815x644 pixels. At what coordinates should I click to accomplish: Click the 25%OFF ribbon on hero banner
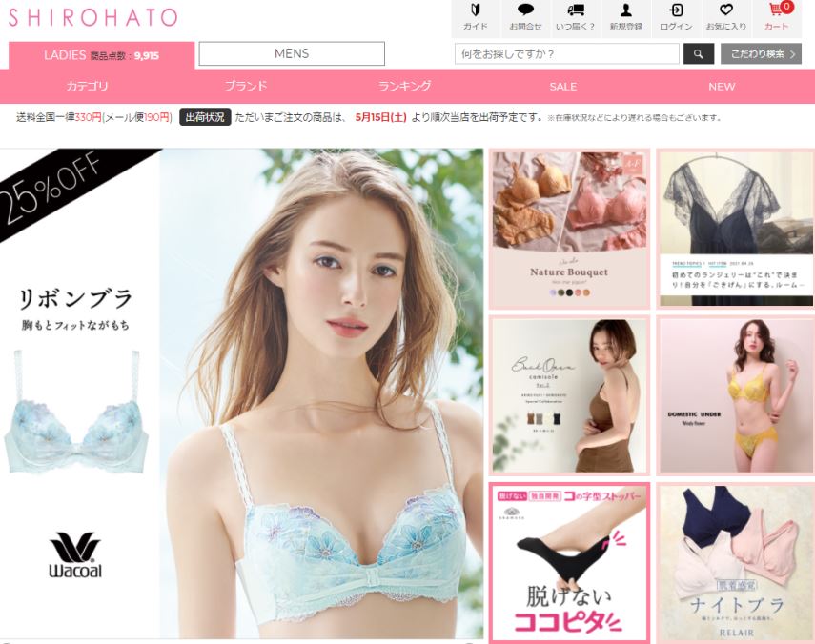point(57,190)
